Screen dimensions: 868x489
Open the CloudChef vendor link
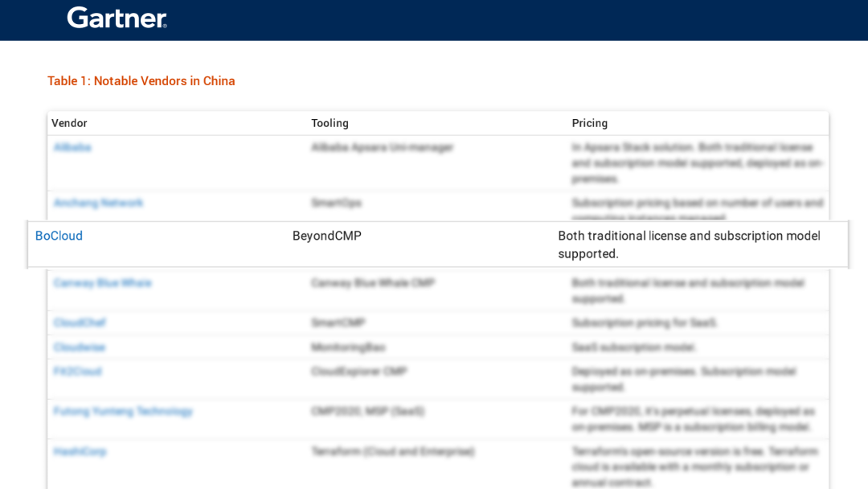[80, 323]
